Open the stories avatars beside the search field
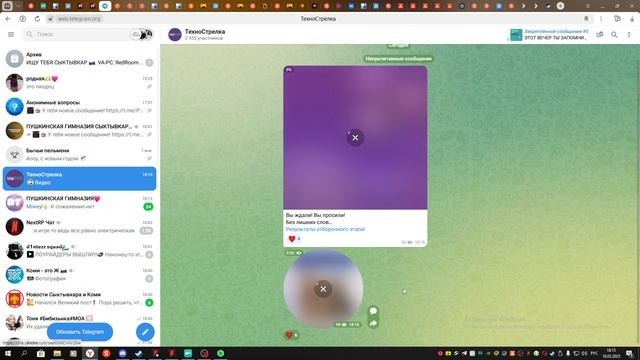The height and width of the screenshot is (360, 640). (142, 34)
